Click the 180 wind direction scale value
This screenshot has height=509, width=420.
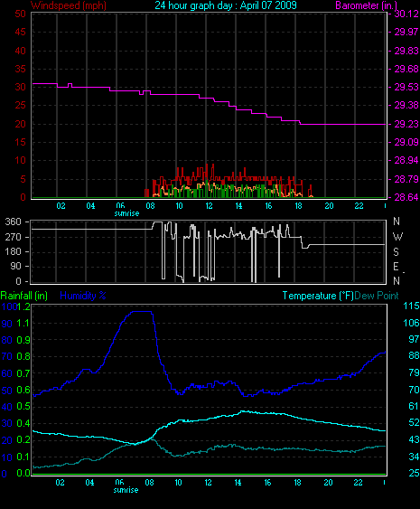(14, 252)
